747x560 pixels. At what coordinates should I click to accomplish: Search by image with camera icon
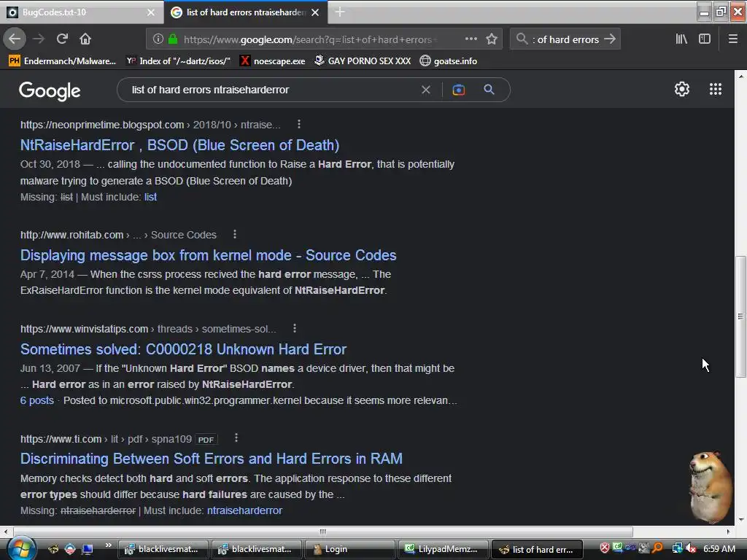458,90
